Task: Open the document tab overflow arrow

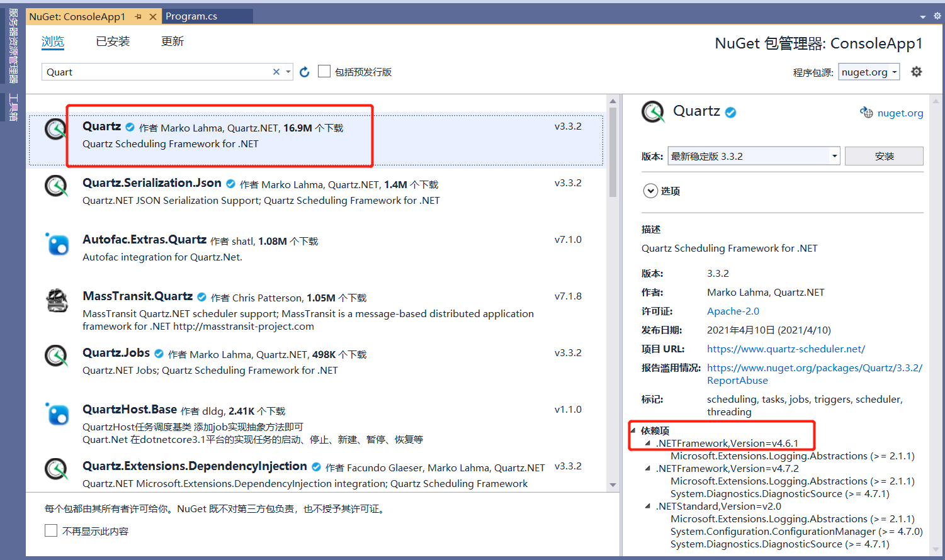Action: pyautogui.click(x=923, y=17)
